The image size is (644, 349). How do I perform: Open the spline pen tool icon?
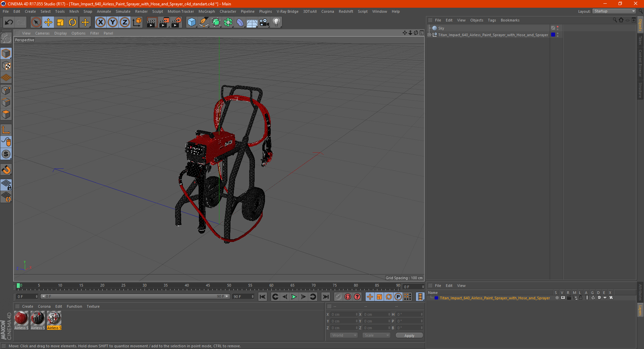tap(204, 22)
